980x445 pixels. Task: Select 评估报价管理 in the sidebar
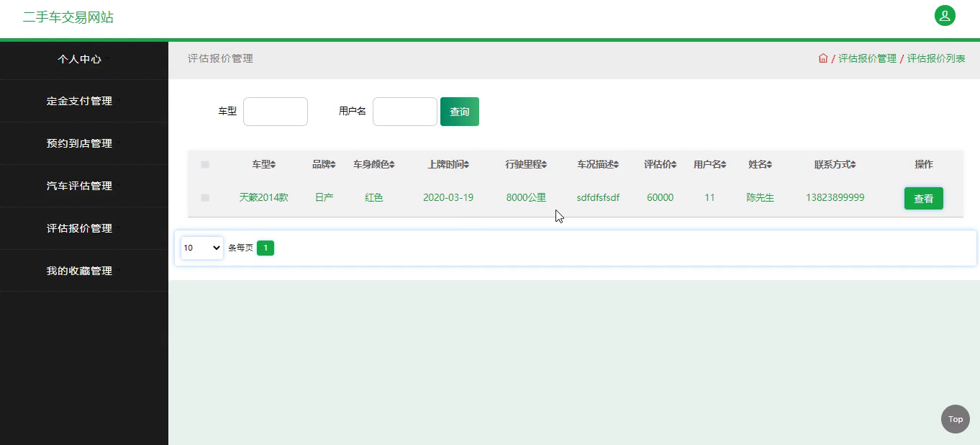click(80, 228)
